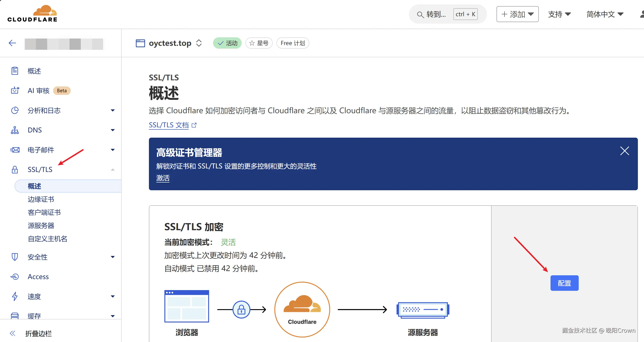The height and width of the screenshot is (342, 644).
Task: Open the 支持 dropdown menu
Action: point(559,14)
